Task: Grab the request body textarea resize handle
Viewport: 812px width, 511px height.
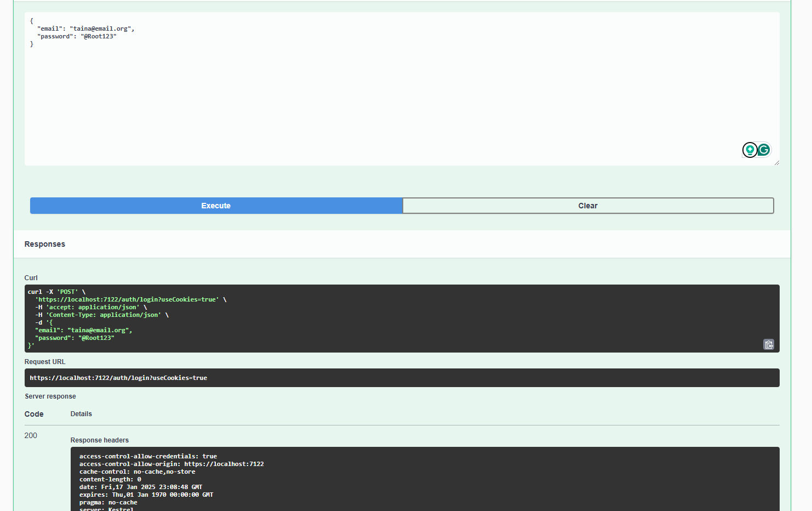Action: (x=776, y=162)
